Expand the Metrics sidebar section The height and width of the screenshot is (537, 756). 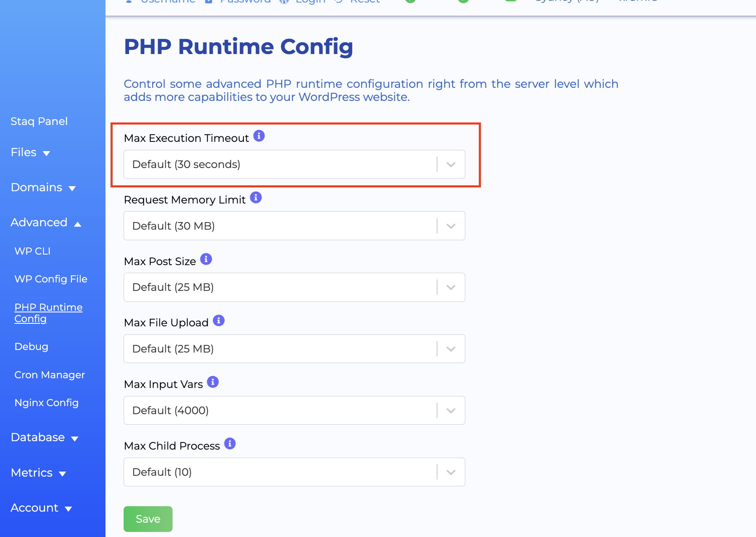[38, 473]
